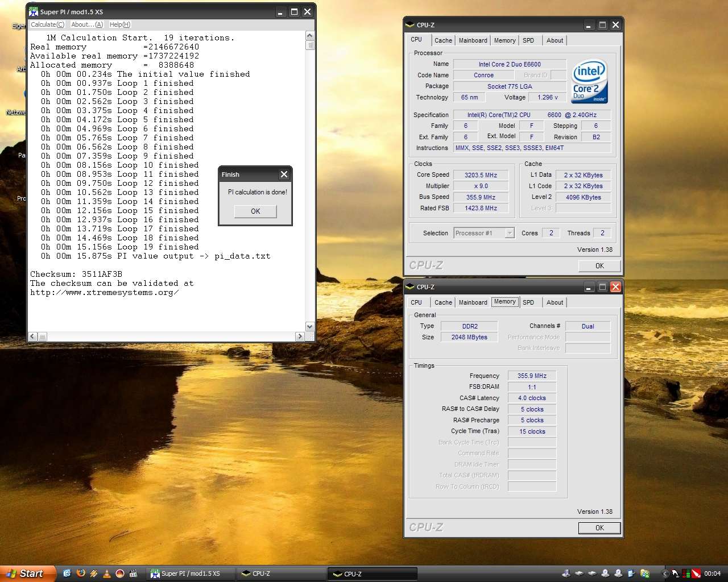Click OK in the upper CPU-Z window
The image size is (728, 582).
pyautogui.click(x=599, y=265)
